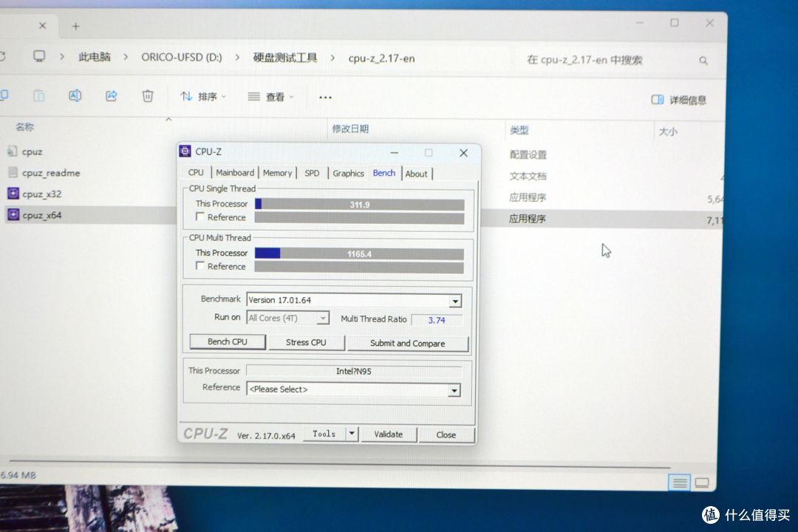Image resolution: width=798 pixels, height=532 pixels.
Task: Open the View (查看) menu
Action: 270,97
